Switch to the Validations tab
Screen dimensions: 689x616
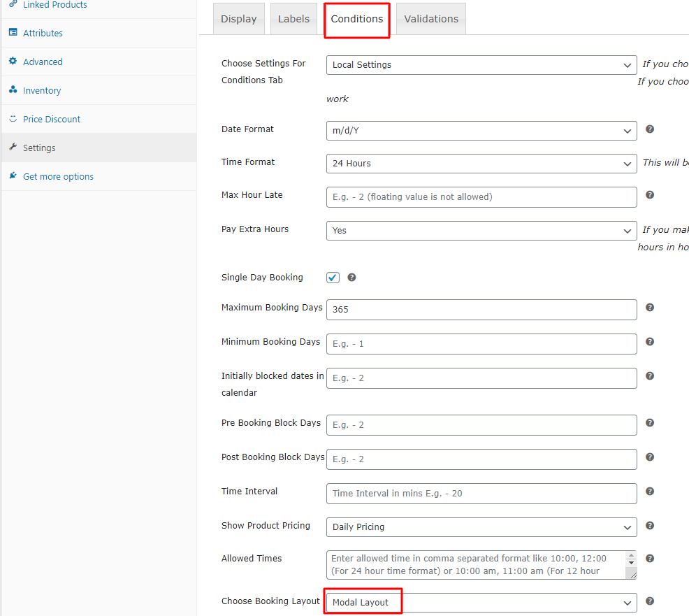pyautogui.click(x=431, y=19)
